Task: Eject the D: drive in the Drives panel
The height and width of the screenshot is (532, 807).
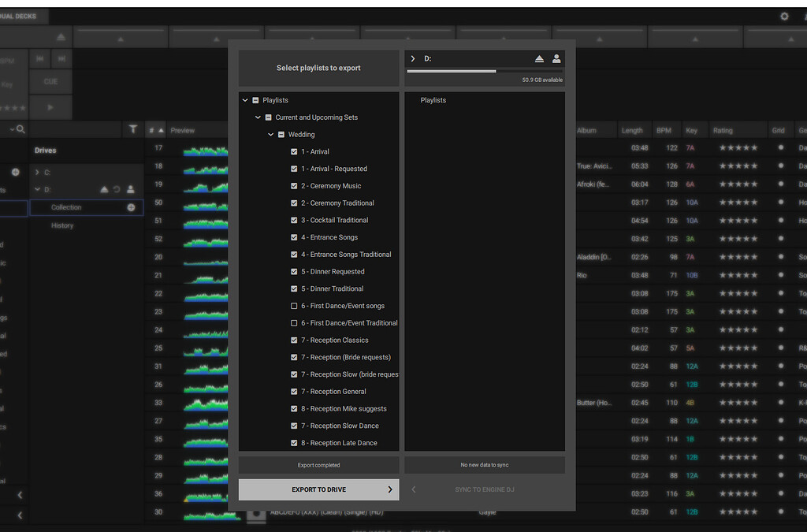Action: pos(105,189)
